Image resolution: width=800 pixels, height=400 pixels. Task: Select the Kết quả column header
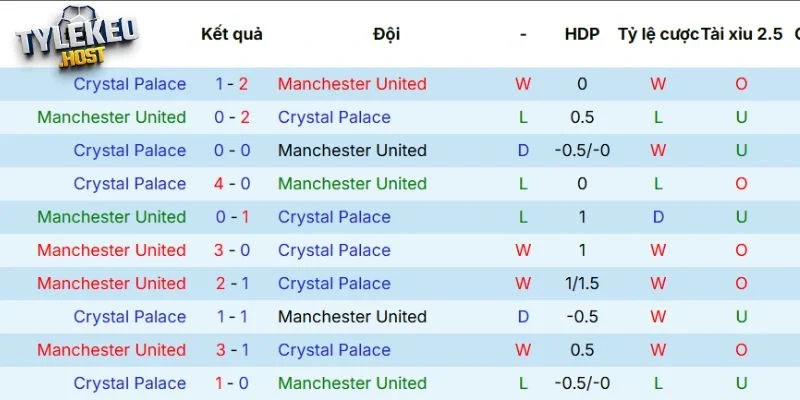point(231,34)
